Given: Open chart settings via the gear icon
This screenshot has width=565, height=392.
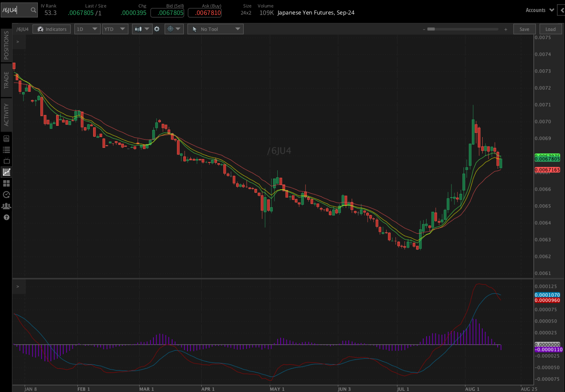Looking at the screenshot, I should [157, 29].
